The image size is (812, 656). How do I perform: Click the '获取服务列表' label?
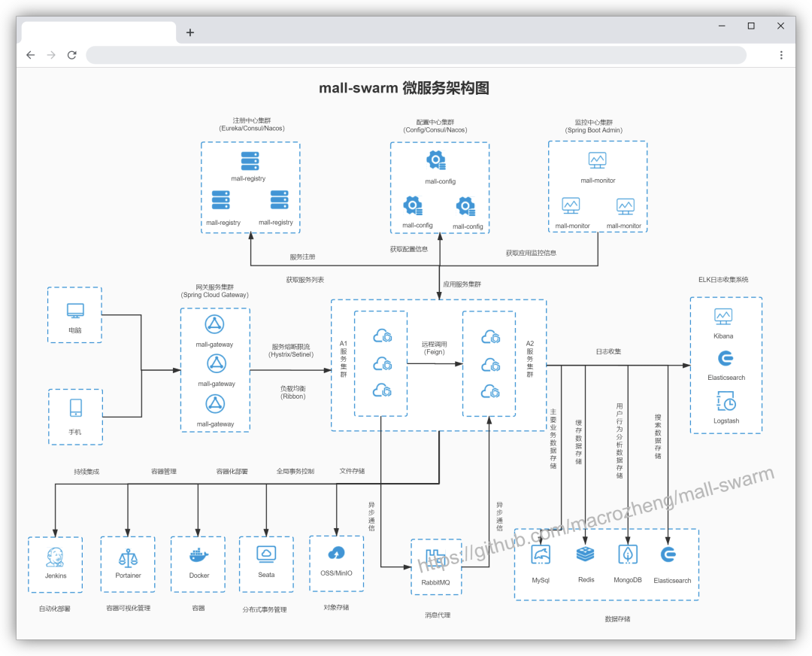click(305, 280)
